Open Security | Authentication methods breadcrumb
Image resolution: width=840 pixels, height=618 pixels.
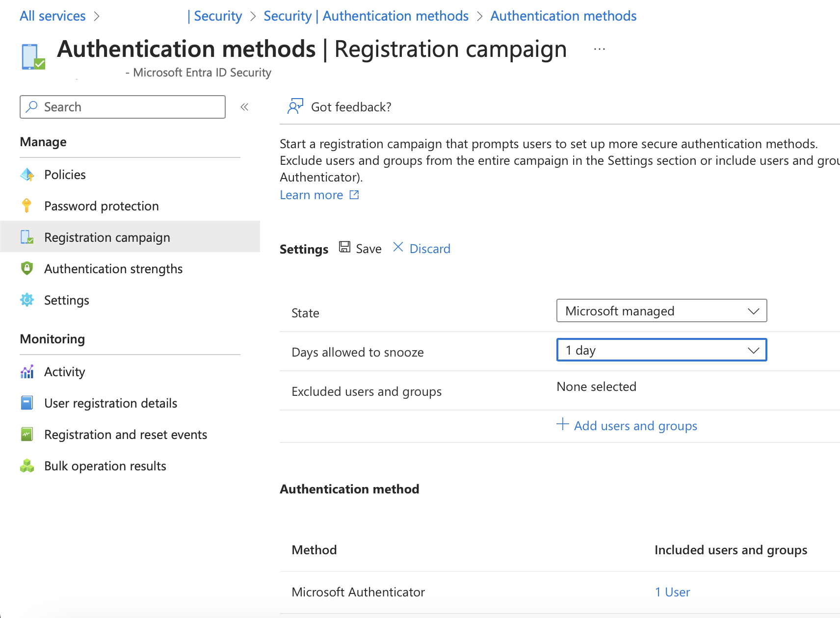pos(366,16)
